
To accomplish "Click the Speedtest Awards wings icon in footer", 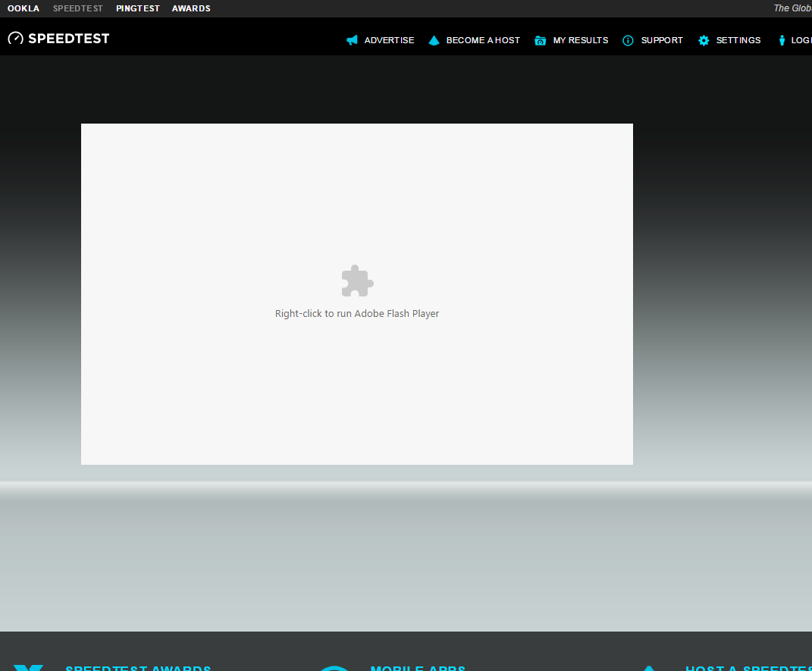I will pyautogui.click(x=28, y=667).
